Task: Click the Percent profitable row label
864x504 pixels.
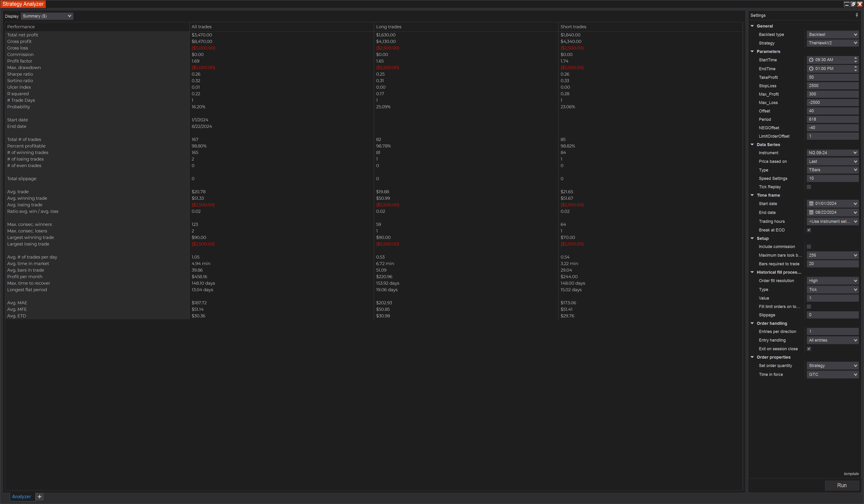Action: 26,146
